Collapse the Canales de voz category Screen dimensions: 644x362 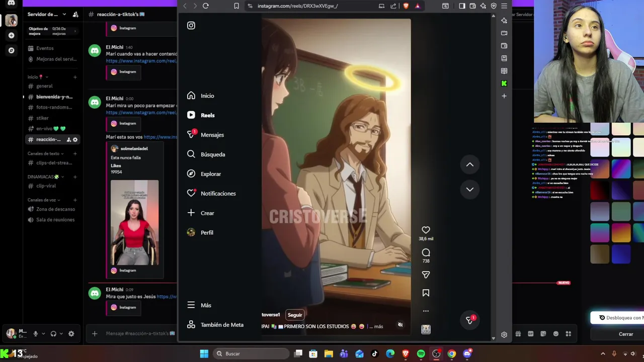[x=44, y=200]
